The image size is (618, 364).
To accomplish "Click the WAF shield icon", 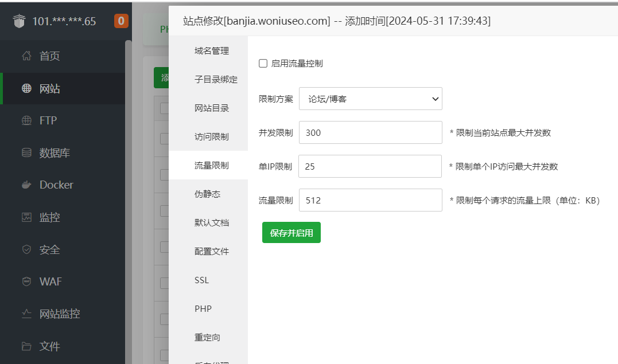I will [26, 282].
